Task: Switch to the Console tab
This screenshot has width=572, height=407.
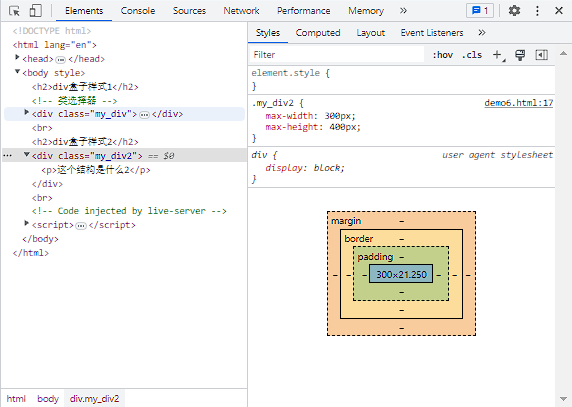Action: click(x=138, y=11)
